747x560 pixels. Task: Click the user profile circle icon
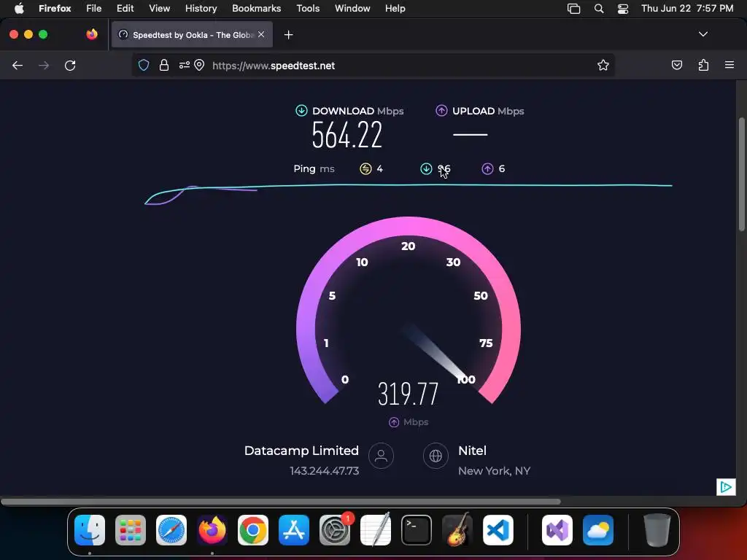pos(381,456)
